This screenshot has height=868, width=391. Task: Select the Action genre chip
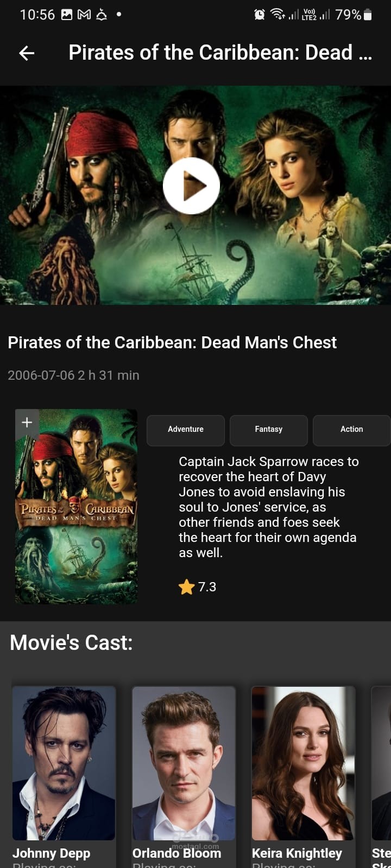coord(352,430)
